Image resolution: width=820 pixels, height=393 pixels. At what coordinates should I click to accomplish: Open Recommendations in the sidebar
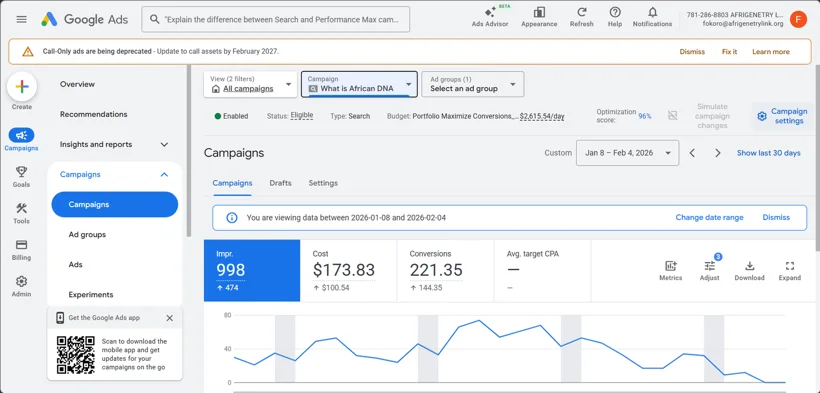click(x=94, y=114)
